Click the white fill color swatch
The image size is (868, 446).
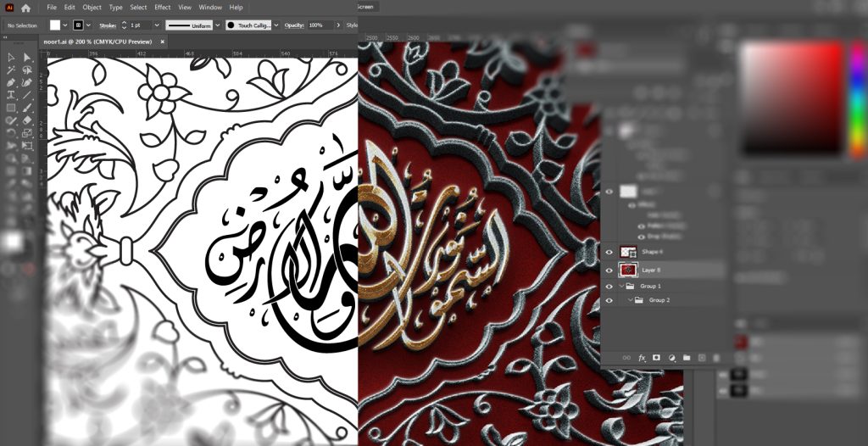pyautogui.click(x=55, y=25)
